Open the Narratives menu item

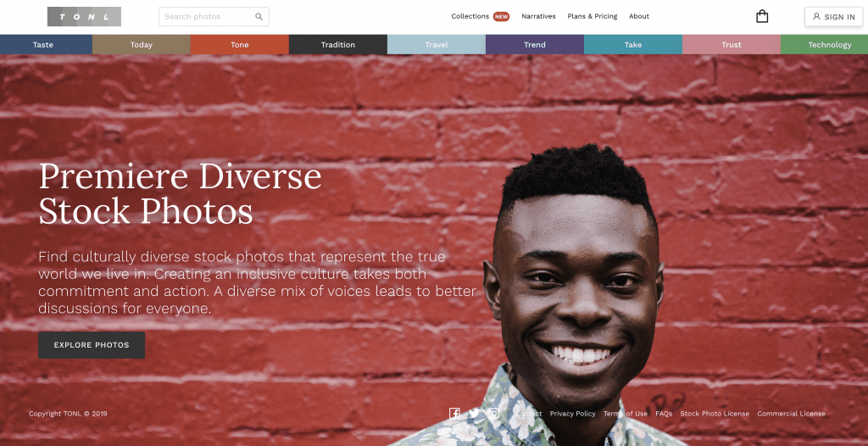pos(538,17)
